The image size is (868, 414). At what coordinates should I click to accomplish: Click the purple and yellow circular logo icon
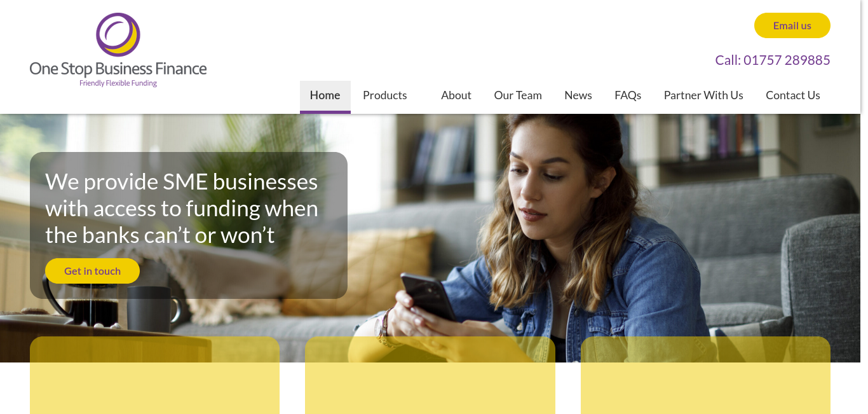point(118,34)
